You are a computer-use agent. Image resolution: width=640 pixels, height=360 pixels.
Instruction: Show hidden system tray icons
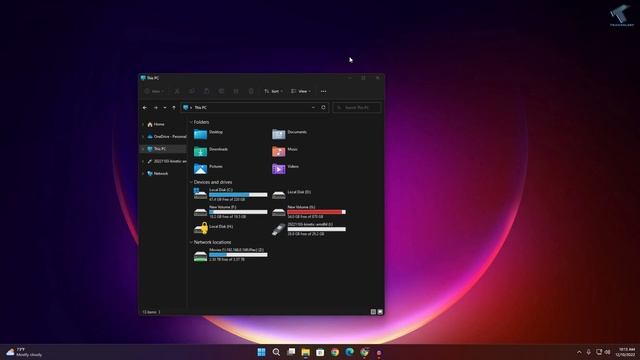[579, 352]
